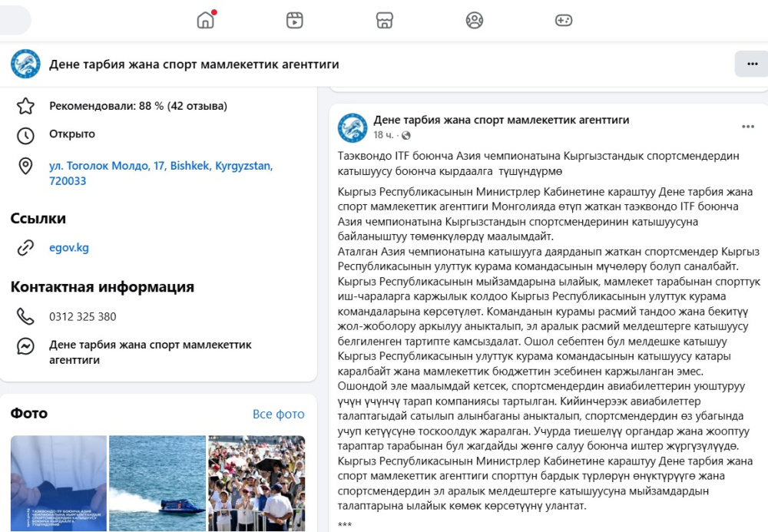Click phone number 0312 325 380

tap(83, 316)
